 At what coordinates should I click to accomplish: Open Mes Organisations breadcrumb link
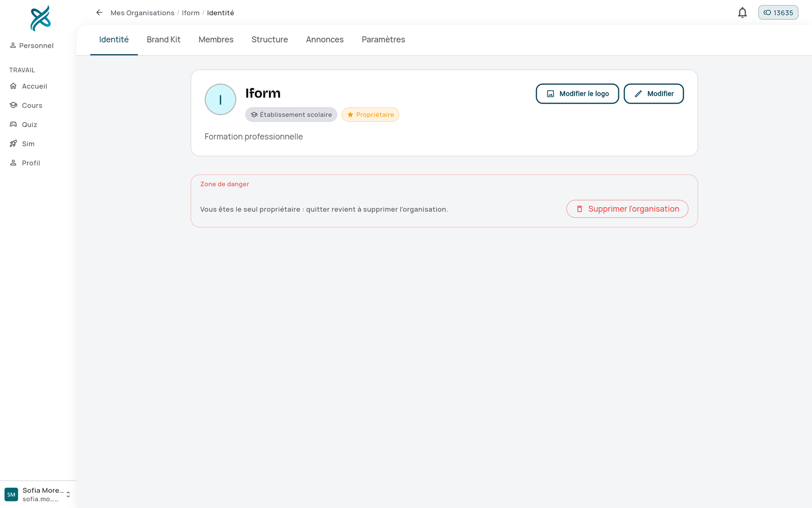[142, 13]
